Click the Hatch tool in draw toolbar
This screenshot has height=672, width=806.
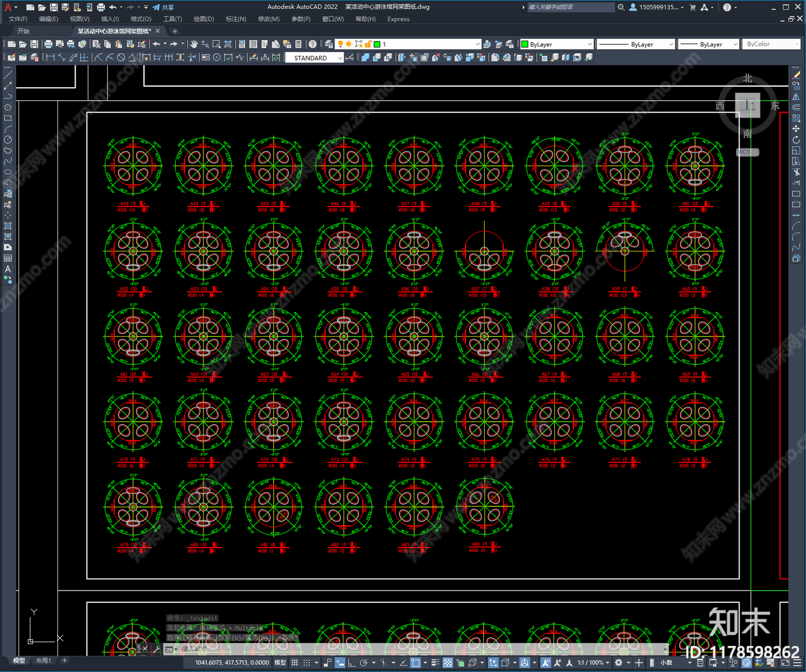[8, 226]
